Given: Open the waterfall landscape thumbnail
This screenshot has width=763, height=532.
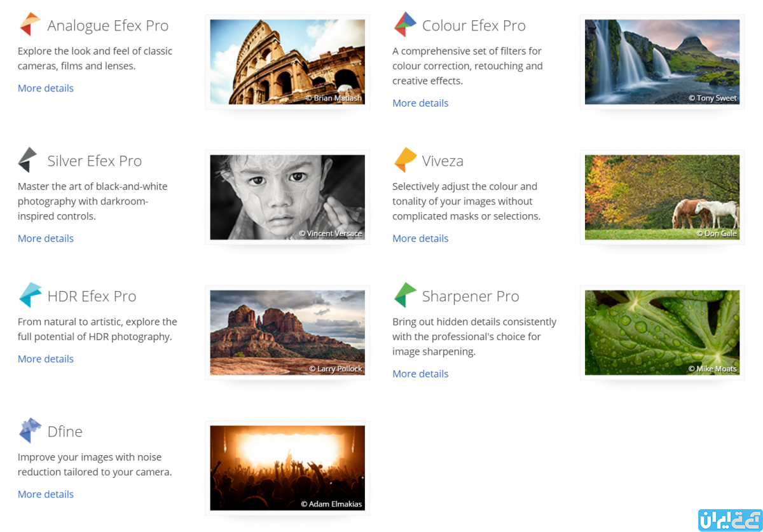Looking at the screenshot, I should pyautogui.click(x=662, y=62).
